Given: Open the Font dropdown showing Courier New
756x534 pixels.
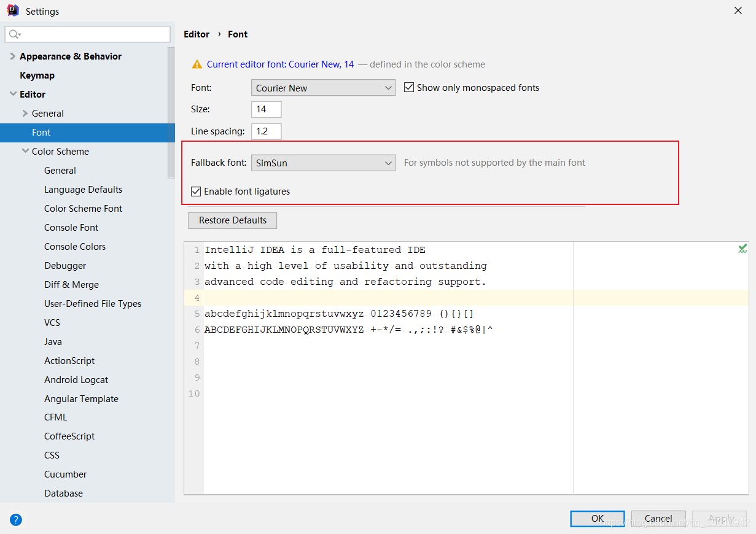Looking at the screenshot, I should (324, 88).
